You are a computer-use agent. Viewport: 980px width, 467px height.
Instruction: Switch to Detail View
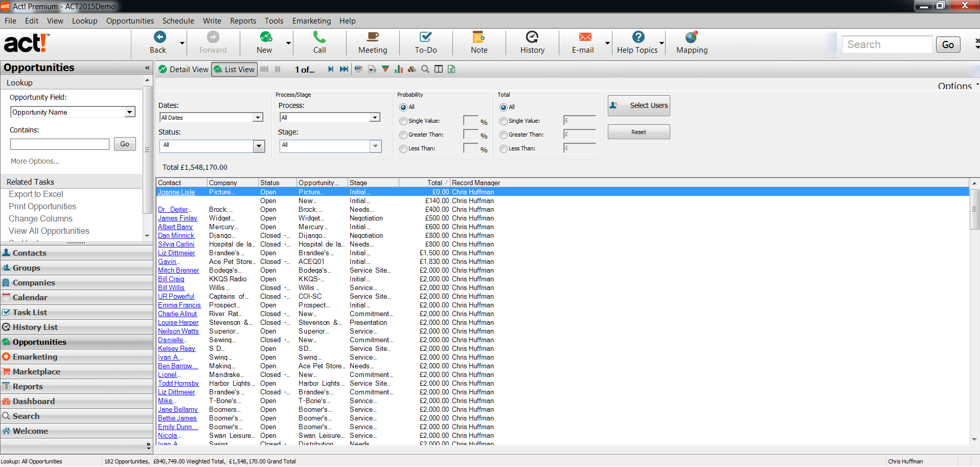click(x=184, y=70)
